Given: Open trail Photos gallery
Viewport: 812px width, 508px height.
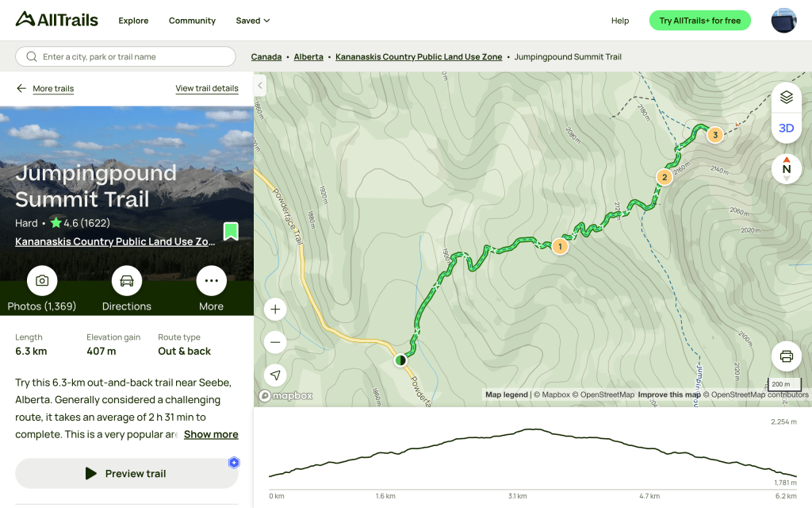Looking at the screenshot, I should (42, 281).
